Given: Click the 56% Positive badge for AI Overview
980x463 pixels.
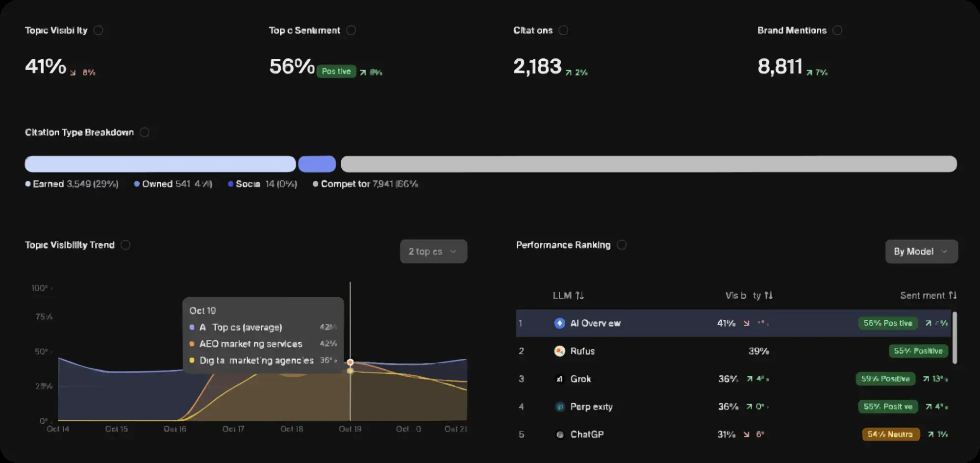Looking at the screenshot, I should pyautogui.click(x=887, y=323).
